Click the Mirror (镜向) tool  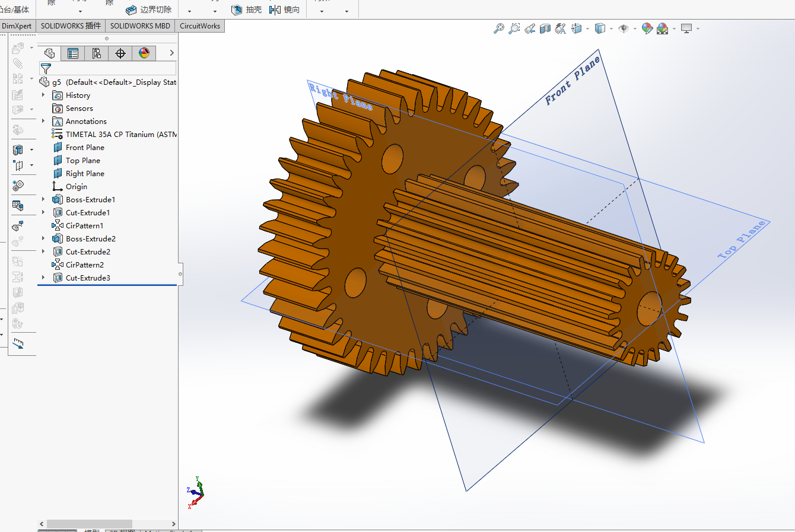pos(285,9)
